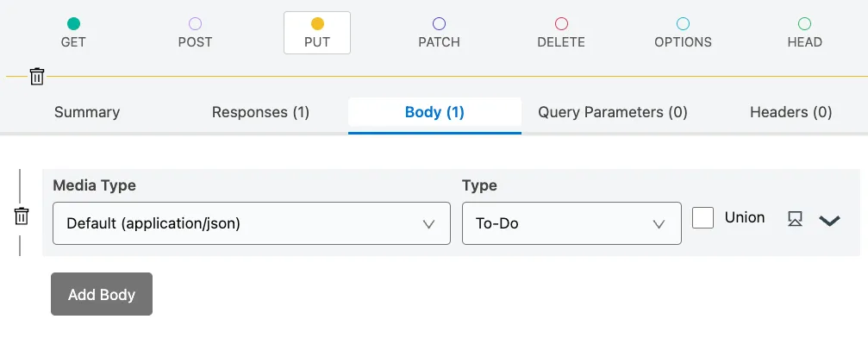Open the Summary tab
The image size is (868, 338).
pyautogui.click(x=87, y=112)
